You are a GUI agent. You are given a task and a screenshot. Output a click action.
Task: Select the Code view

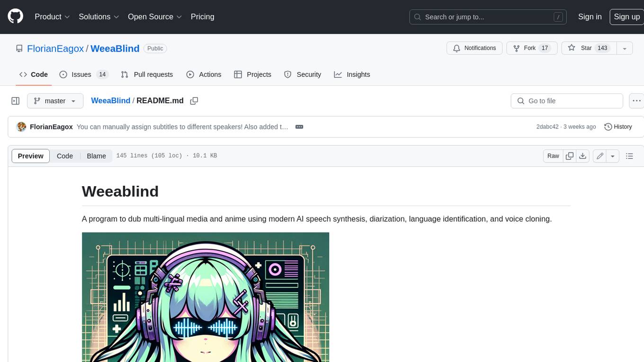[x=65, y=156]
